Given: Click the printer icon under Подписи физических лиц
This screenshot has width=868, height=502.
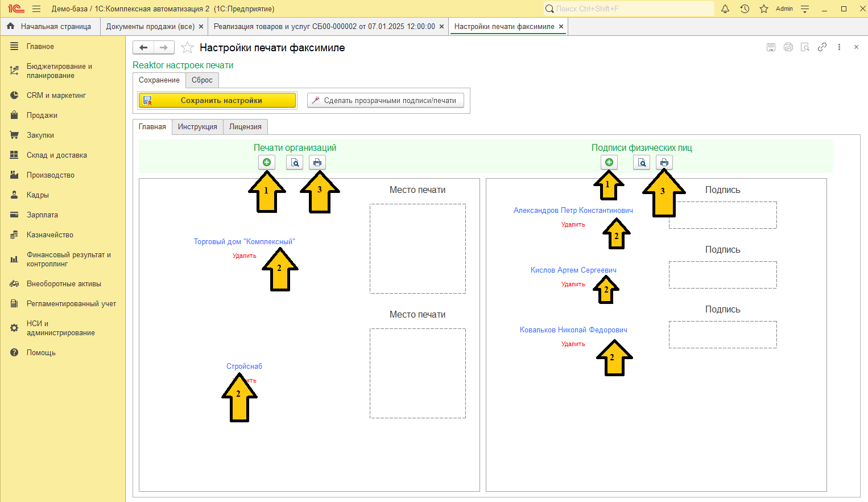Looking at the screenshot, I should (664, 162).
